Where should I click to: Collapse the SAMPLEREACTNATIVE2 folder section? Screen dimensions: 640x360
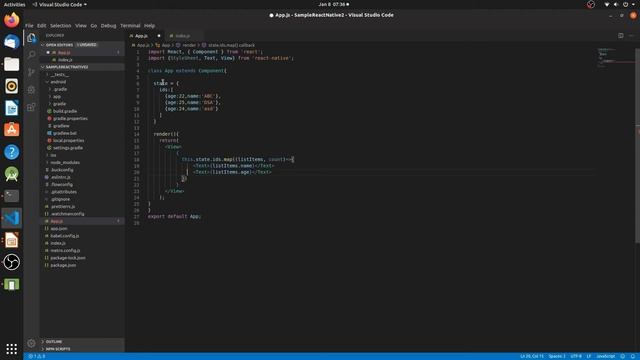pos(82,67)
